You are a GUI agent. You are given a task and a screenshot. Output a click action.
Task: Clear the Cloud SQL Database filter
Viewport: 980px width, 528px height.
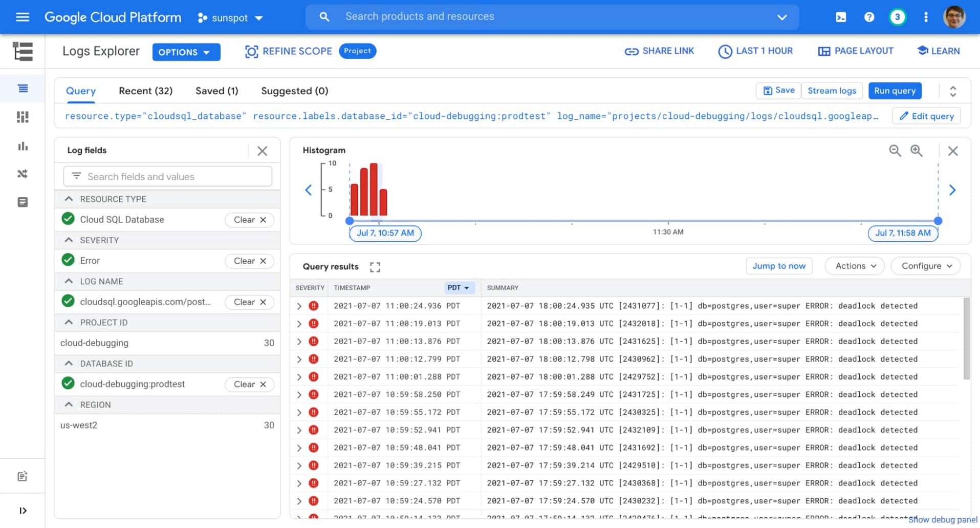[249, 220]
